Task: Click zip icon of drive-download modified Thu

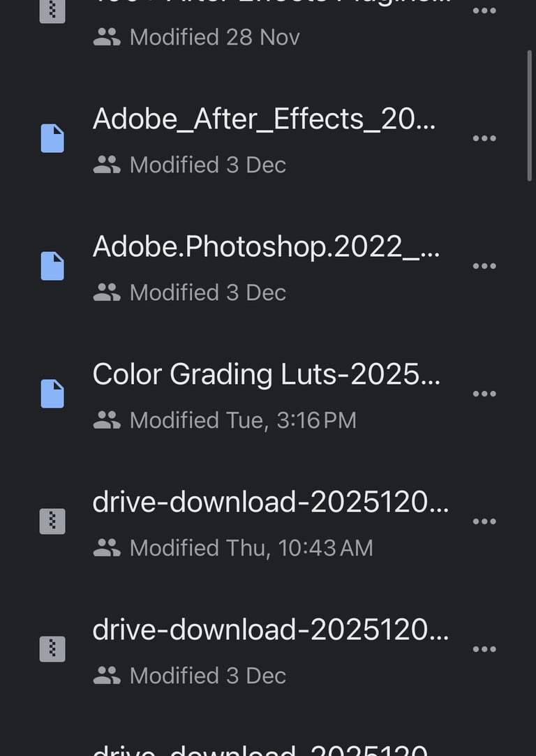Action: [52, 521]
